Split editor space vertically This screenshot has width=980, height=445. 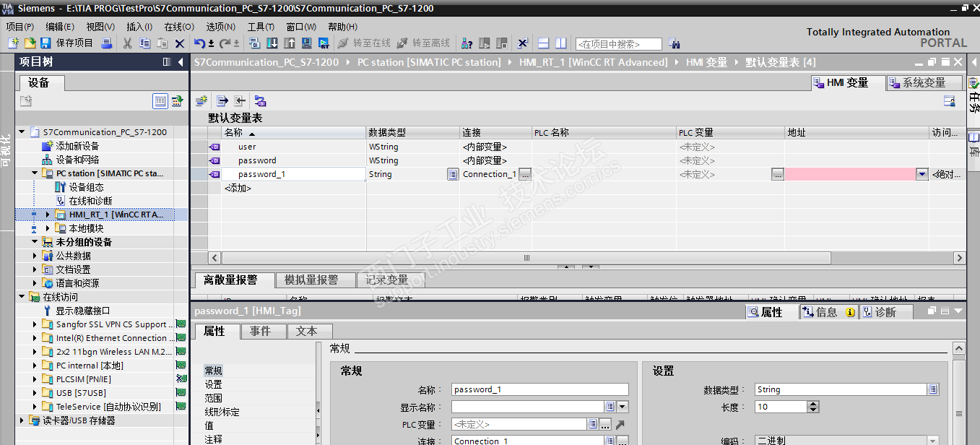(560, 43)
